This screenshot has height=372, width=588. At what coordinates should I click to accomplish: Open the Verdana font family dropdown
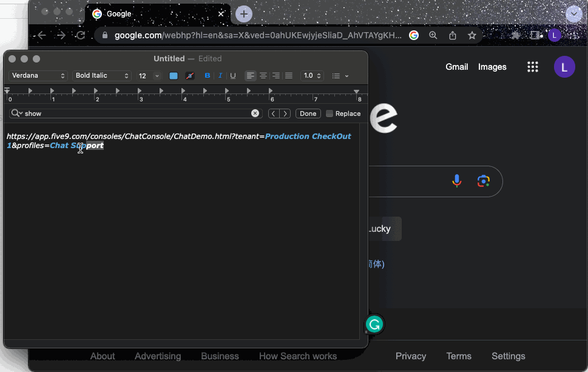[x=38, y=76]
